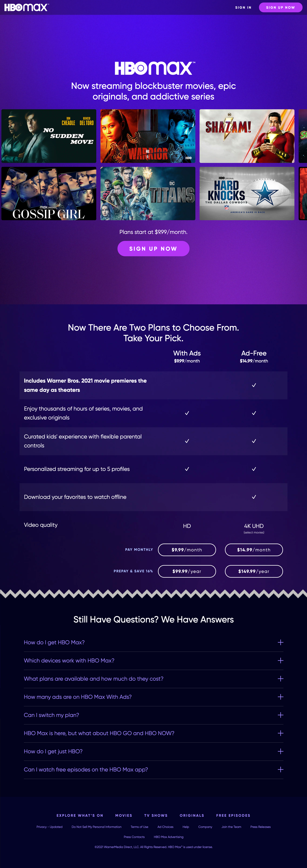Click plus icon for HBO GO and NOW question

coord(280,733)
